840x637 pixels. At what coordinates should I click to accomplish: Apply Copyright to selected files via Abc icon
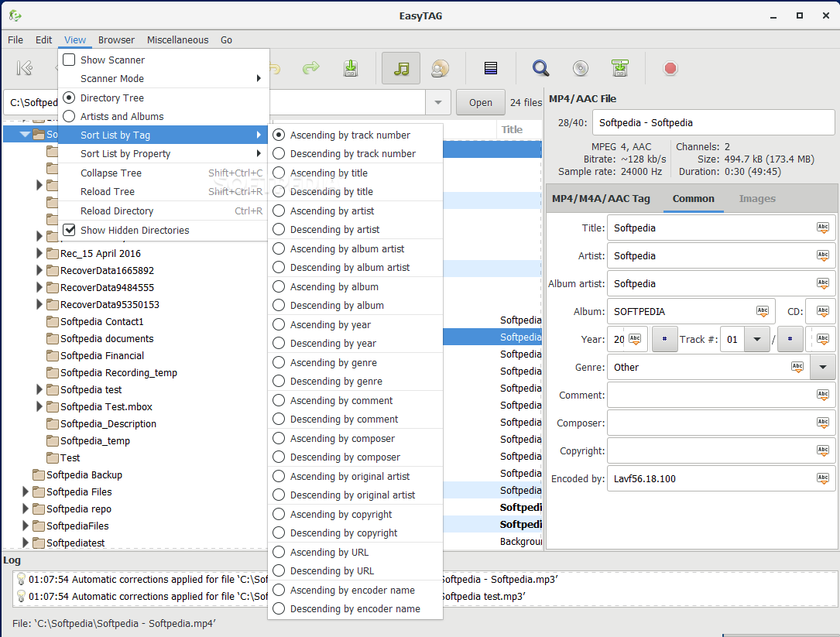coord(823,450)
